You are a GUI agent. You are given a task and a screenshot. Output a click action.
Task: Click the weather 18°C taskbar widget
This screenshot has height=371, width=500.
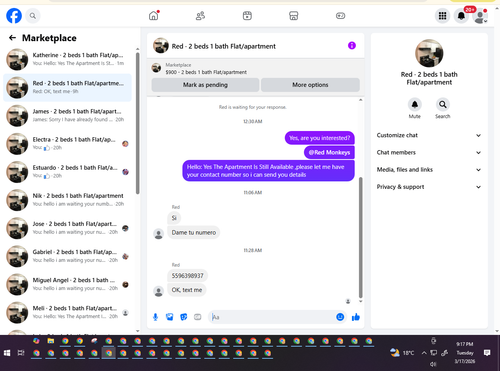[x=402, y=353]
